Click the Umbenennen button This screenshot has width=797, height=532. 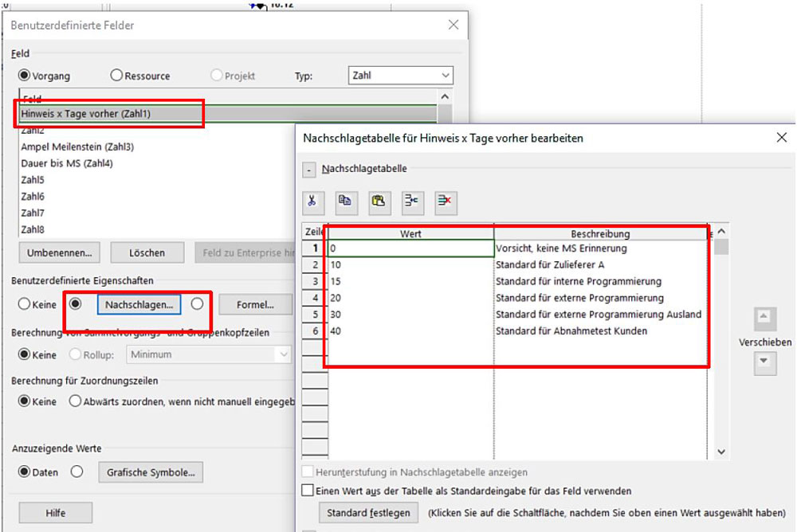point(60,252)
